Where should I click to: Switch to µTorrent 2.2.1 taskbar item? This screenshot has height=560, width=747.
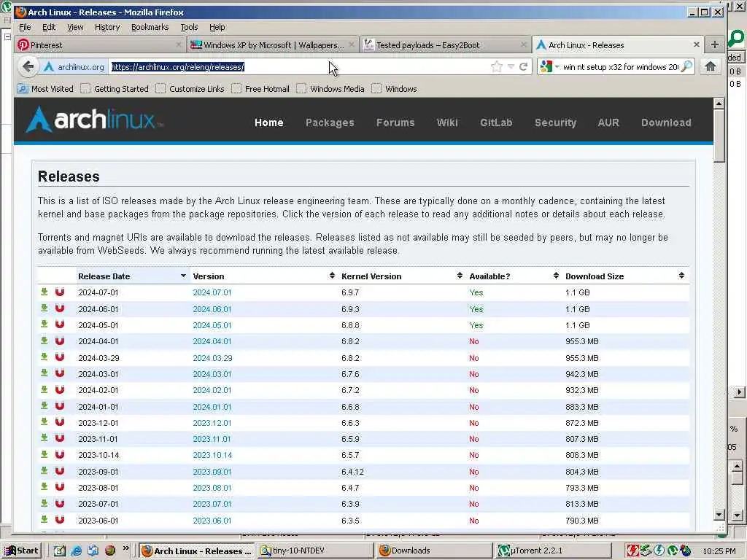[554, 551]
